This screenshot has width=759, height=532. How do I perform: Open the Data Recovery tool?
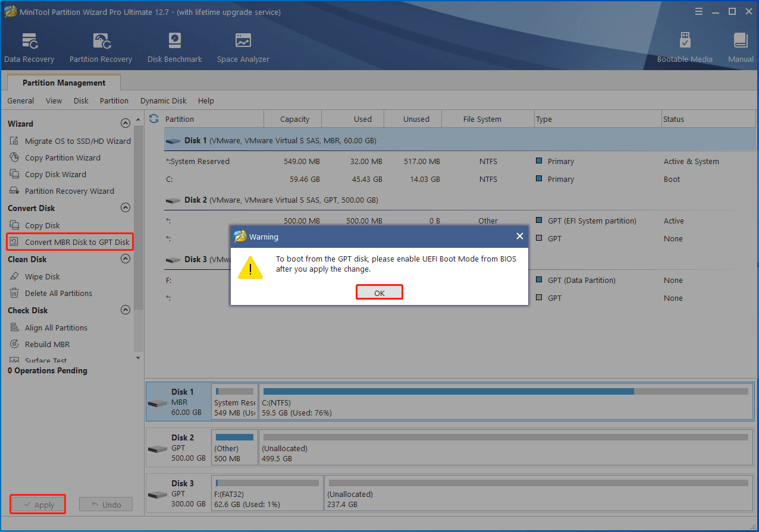tap(29, 47)
